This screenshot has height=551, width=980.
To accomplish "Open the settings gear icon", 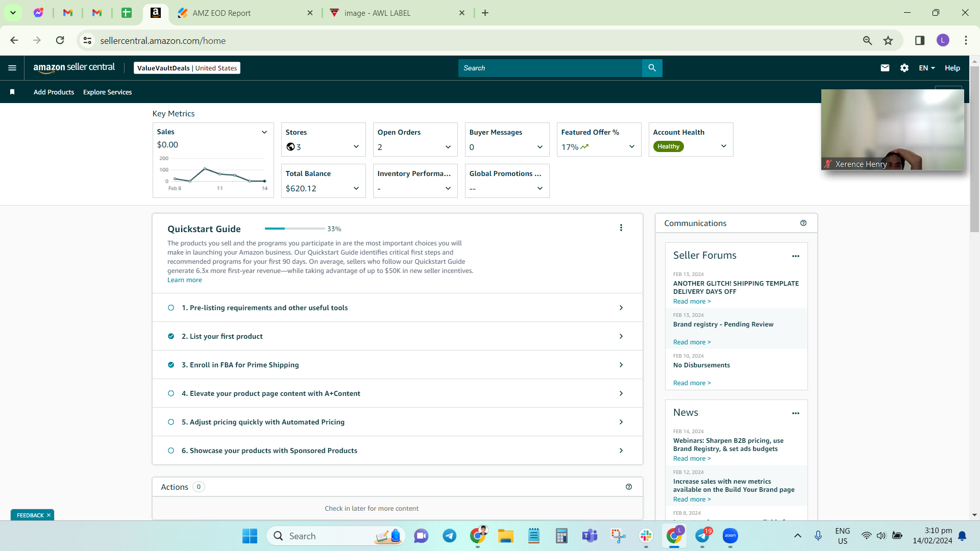I will (x=904, y=68).
